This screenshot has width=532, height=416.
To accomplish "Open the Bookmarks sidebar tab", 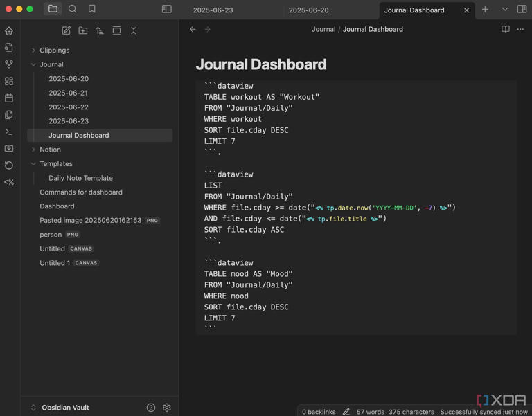I will tap(92, 9).
